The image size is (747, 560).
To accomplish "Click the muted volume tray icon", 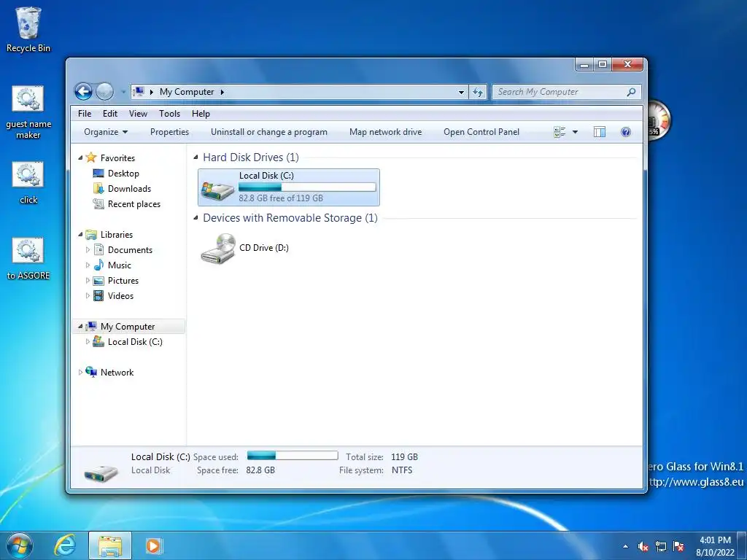I will click(x=643, y=546).
